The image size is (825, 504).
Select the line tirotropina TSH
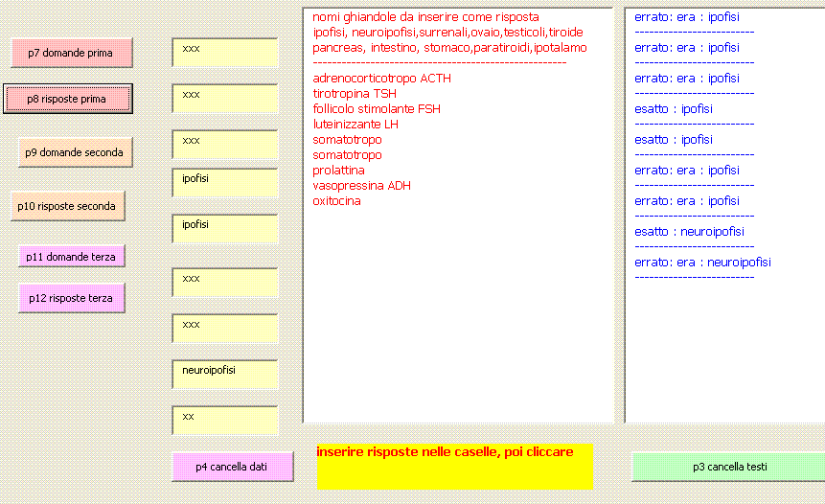[x=355, y=94]
